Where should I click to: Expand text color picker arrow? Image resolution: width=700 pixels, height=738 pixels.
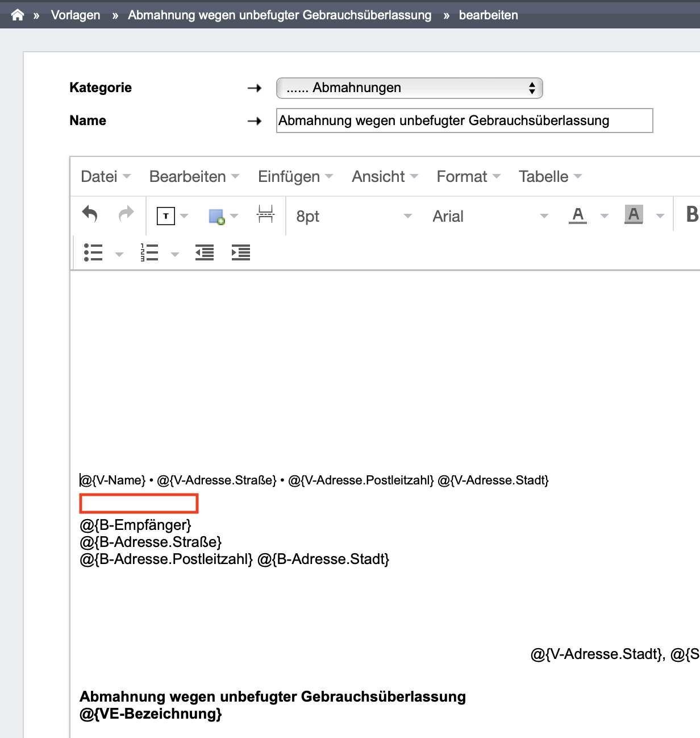(x=605, y=216)
